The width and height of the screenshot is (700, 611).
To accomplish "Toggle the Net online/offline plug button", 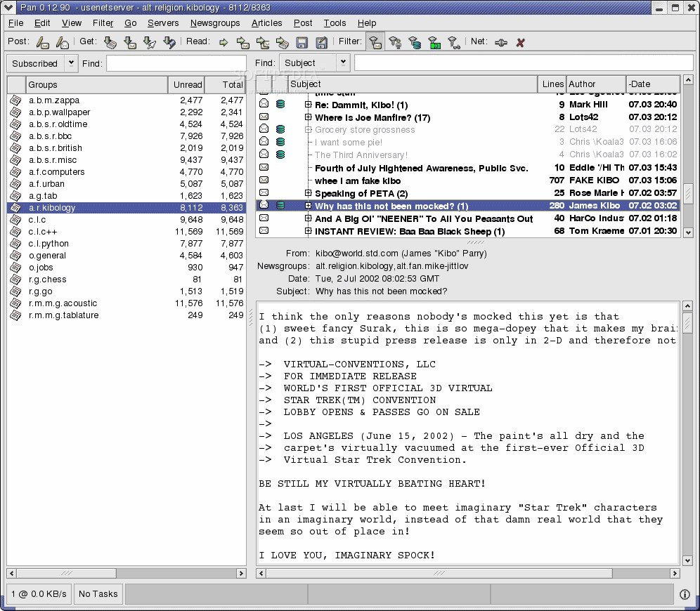I will coord(501,42).
